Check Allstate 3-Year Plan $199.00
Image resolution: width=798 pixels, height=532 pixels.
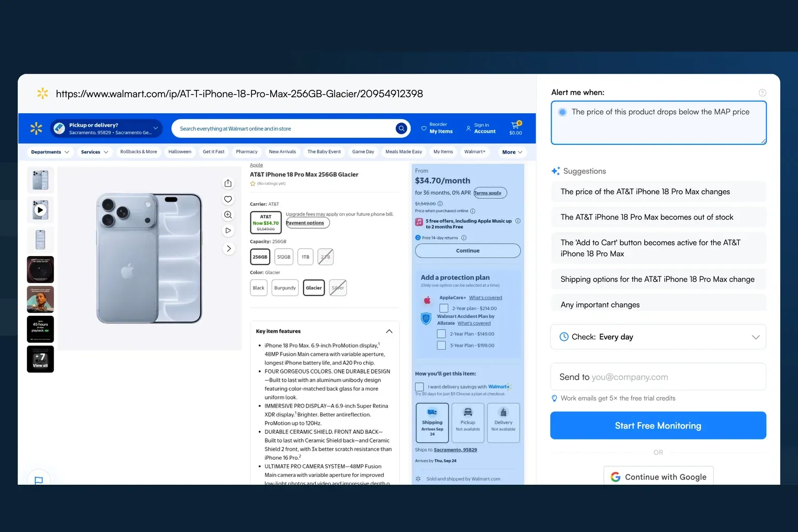(441, 345)
